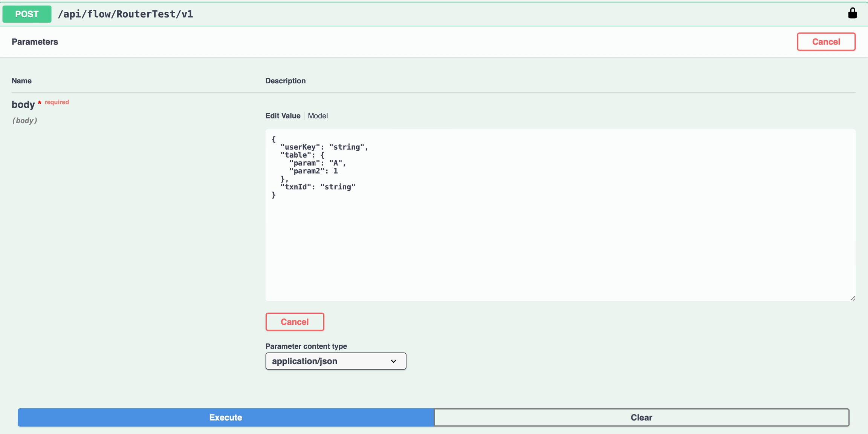868x434 pixels.
Task: Select the Edit Value tab
Action: [x=283, y=116]
